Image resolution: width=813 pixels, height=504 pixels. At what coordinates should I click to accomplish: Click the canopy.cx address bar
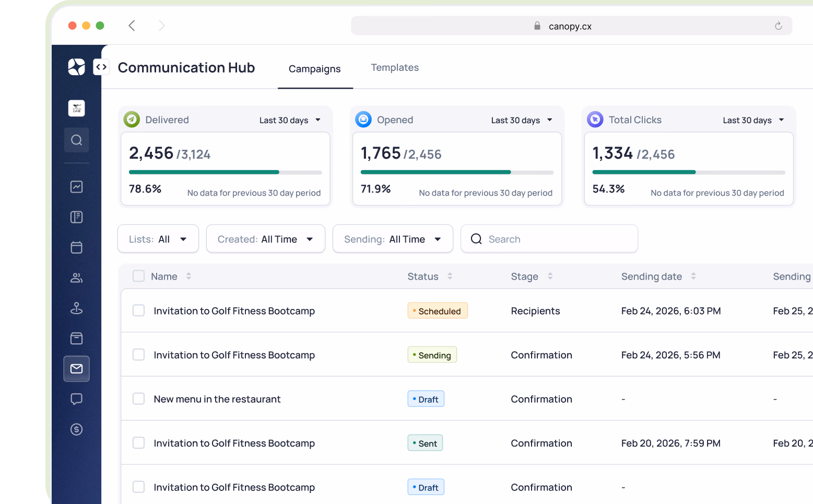(571, 26)
